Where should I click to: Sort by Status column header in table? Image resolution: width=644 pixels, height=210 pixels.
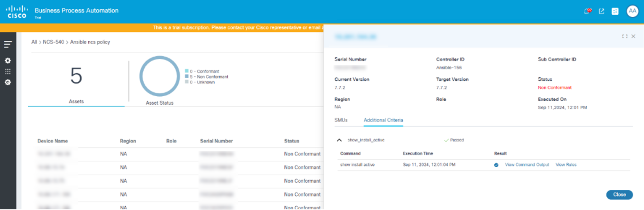(x=292, y=141)
